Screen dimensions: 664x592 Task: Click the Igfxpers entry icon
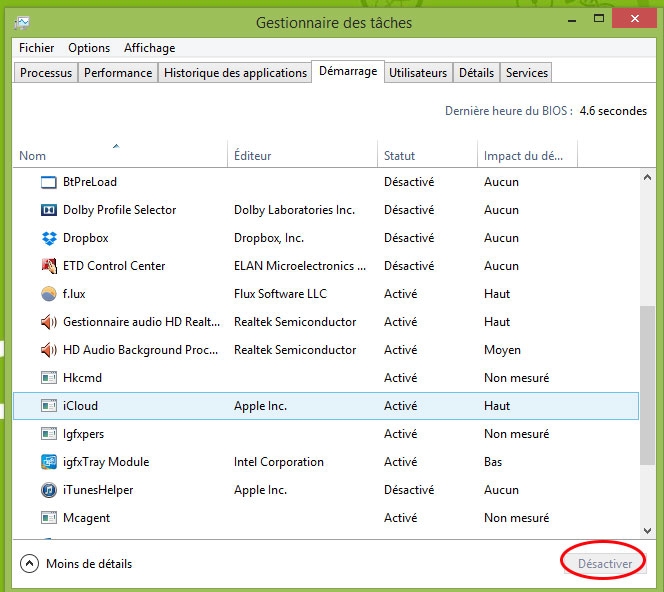(x=49, y=434)
